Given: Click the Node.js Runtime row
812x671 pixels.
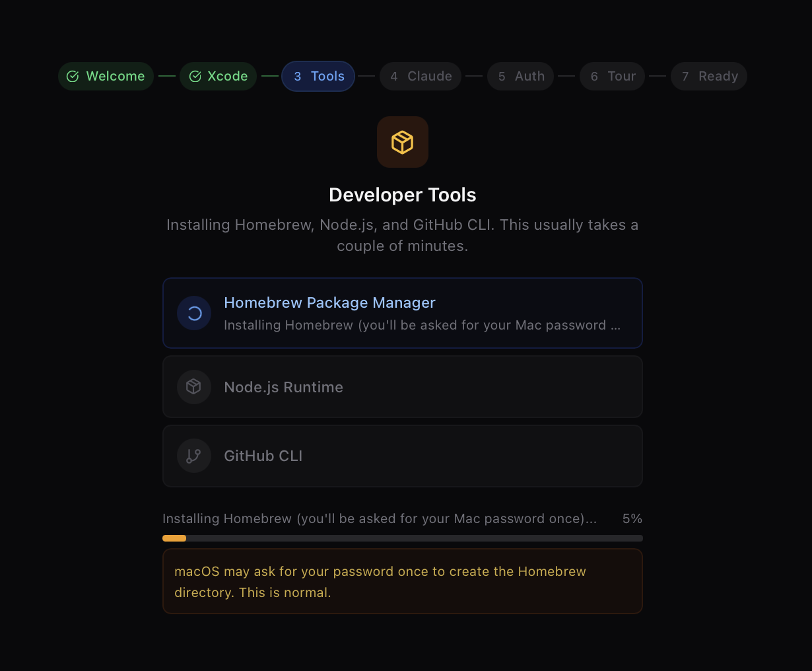Looking at the screenshot, I should pyautogui.click(x=402, y=387).
